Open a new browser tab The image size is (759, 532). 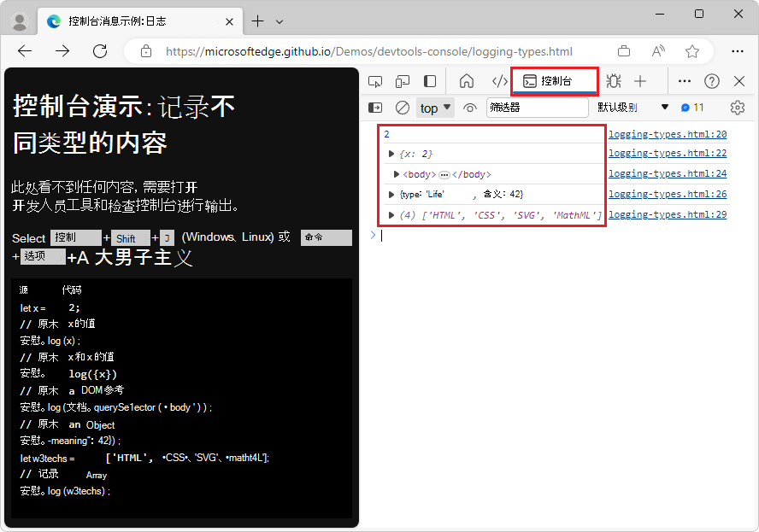pyautogui.click(x=257, y=21)
